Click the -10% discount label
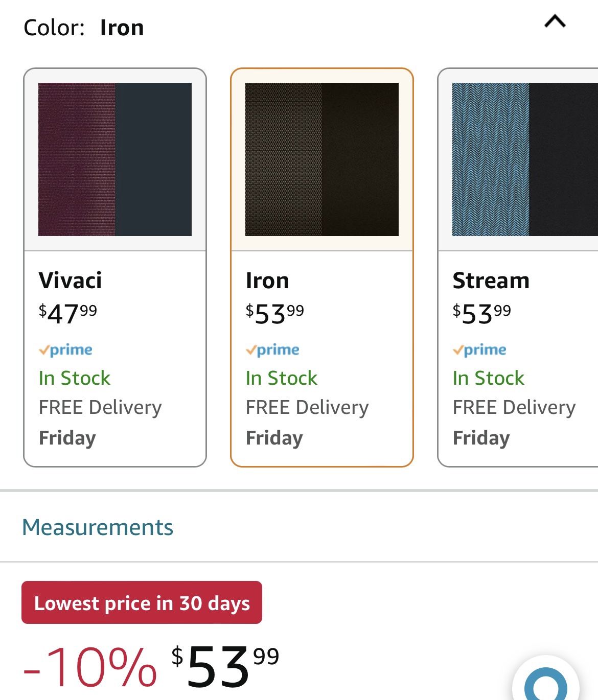This screenshot has height=700, width=598. 90,668
